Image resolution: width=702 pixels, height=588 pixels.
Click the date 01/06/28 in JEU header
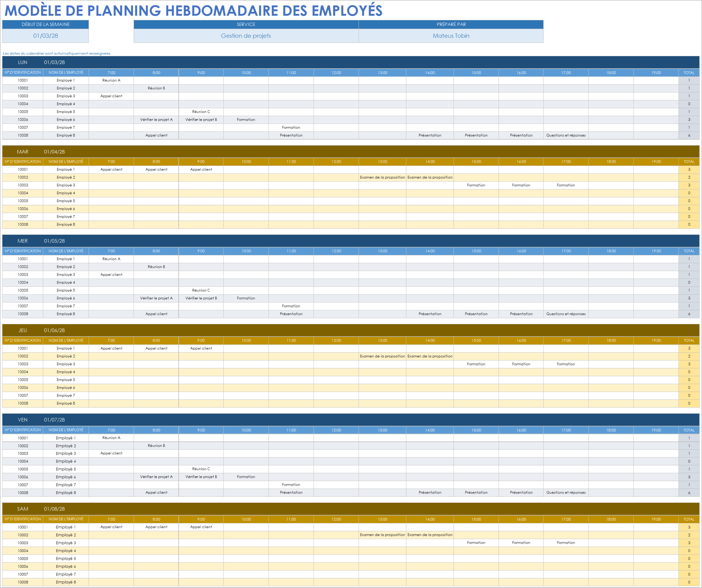coord(54,331)
